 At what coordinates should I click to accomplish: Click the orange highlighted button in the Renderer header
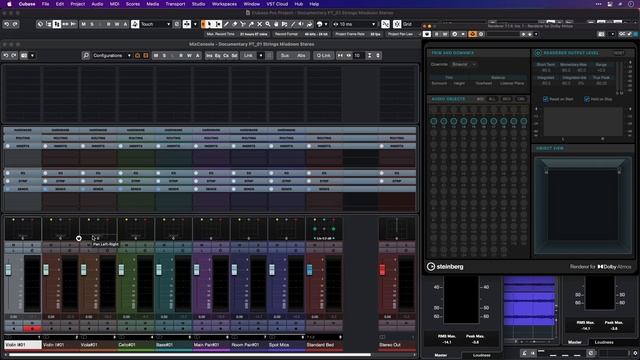point(473,34)
